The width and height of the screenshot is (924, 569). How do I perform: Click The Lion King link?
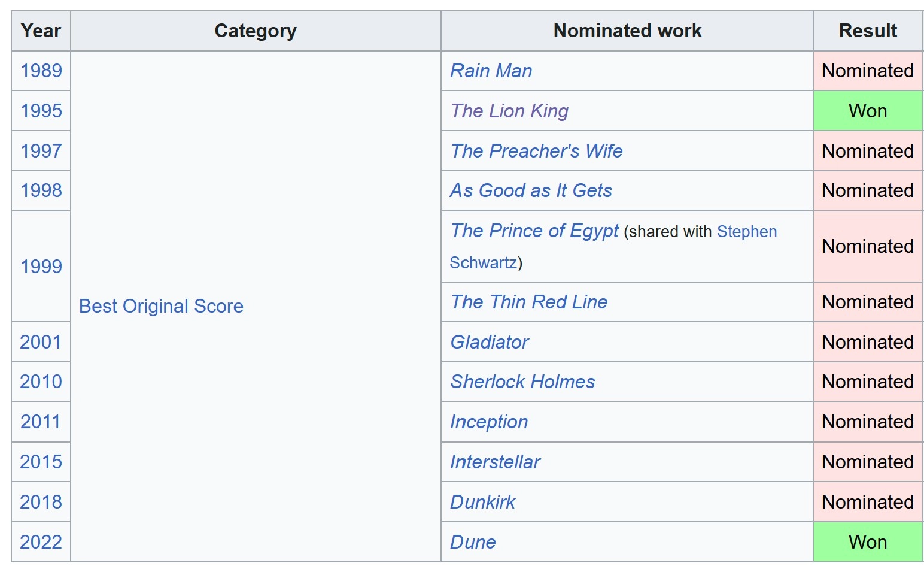tap(509, 111)
